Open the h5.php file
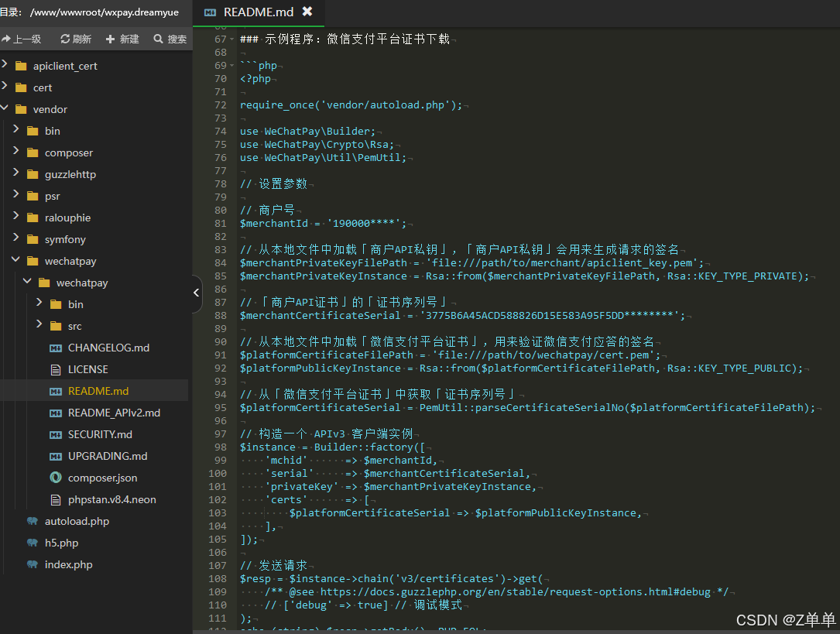Viewport: 840px width, 634px height. pos(62,543)
